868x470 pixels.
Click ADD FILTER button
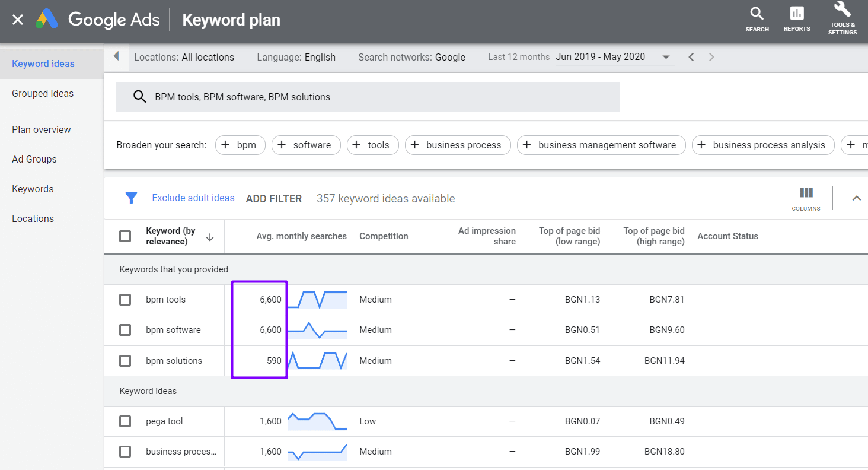tap(274, 199)
